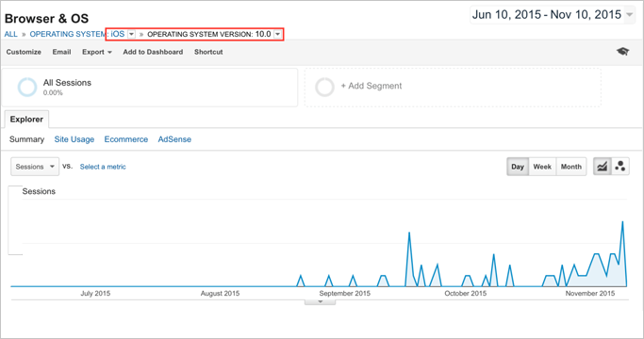Screen dimensions: 644x339
Task: Go to ALL breadcrumb link
Action: coord(10,34)
